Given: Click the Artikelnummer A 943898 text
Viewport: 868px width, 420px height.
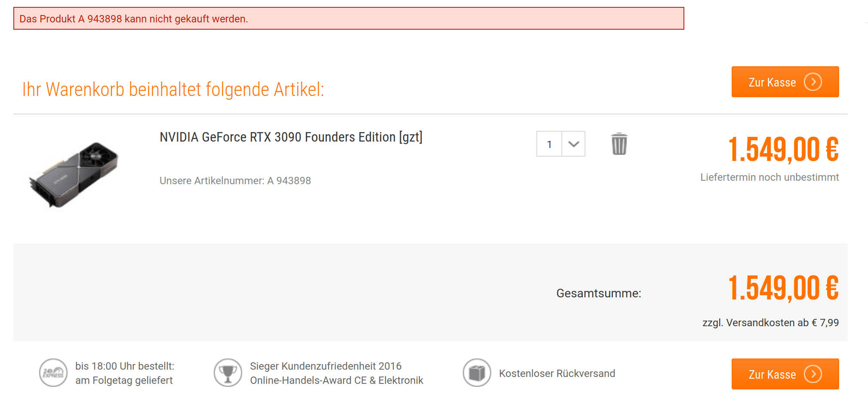Looking at the screenshot, I should [235, 181].
